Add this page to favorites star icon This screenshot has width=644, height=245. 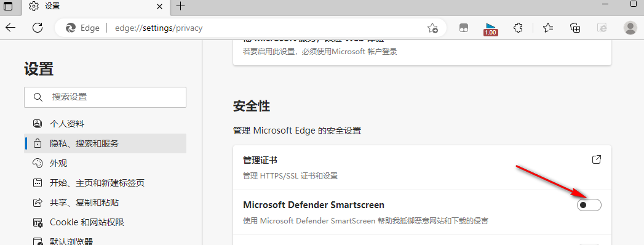pyautogui.click(x=432, y=28)
